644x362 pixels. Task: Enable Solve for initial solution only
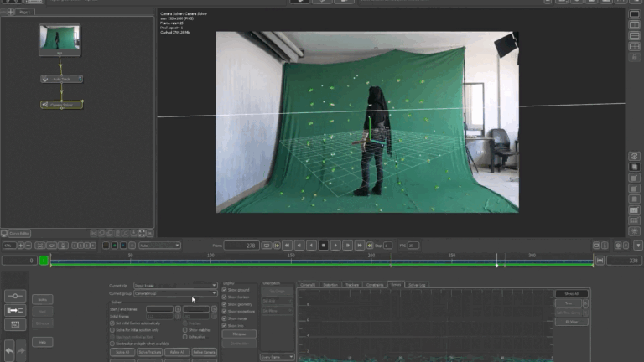[x=112, y=330]
